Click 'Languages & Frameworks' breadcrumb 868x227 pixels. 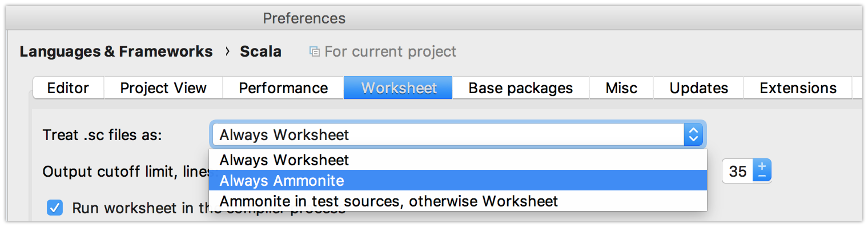116,51
